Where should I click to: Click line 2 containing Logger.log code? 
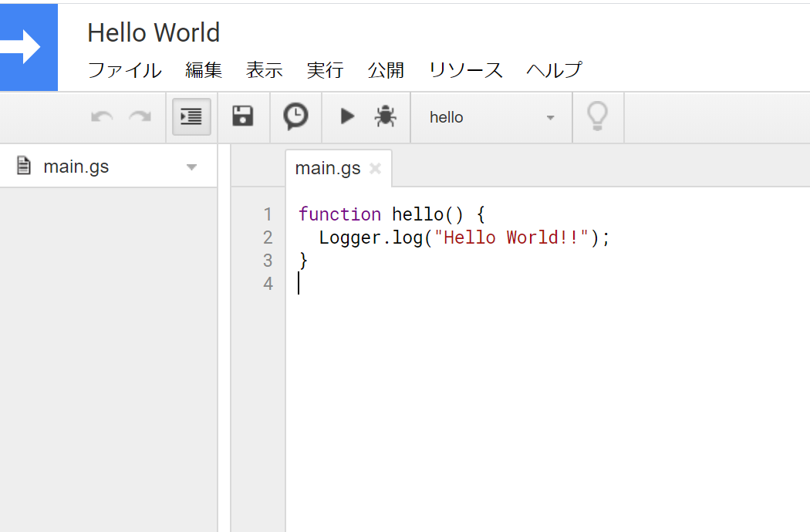(x=463, y=237)
